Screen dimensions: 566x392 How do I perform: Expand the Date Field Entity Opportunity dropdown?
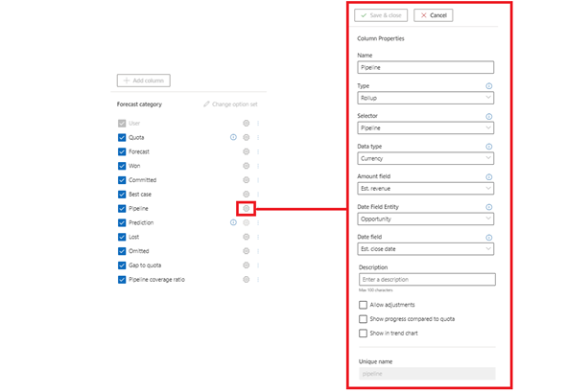[426, 219]
